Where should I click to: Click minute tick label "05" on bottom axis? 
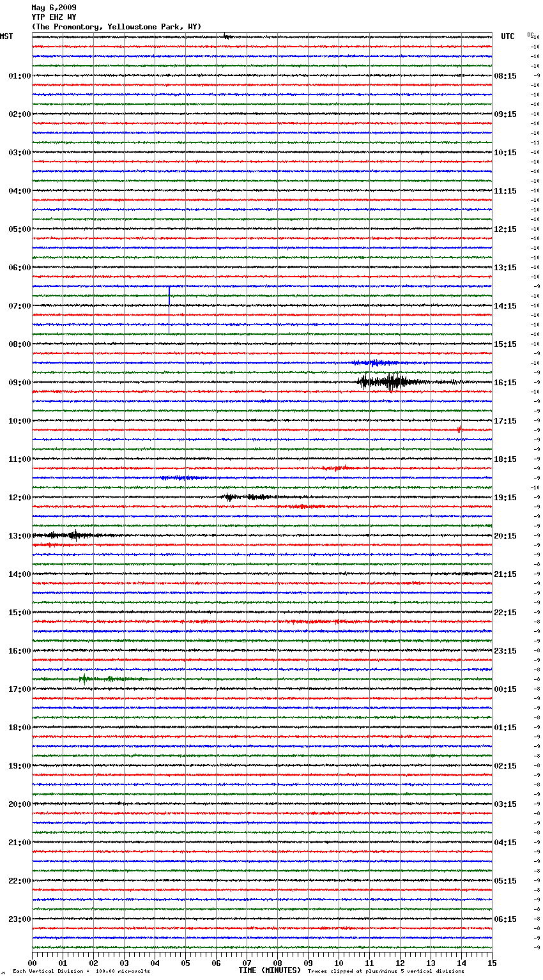[185, 963]
